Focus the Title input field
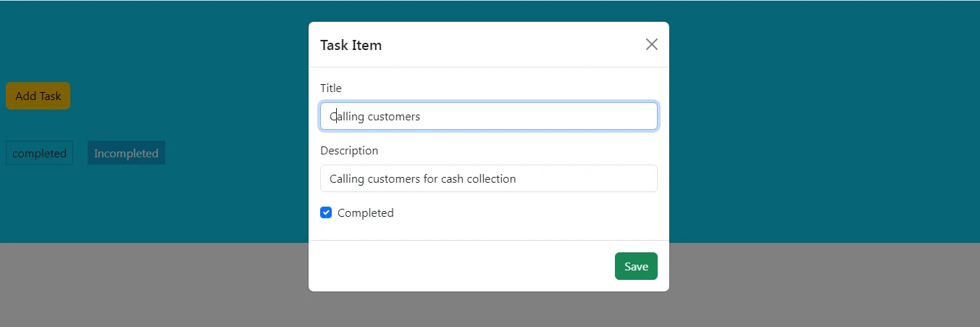The width and height of the screenshot is (980, 327). tap(488, 116)
